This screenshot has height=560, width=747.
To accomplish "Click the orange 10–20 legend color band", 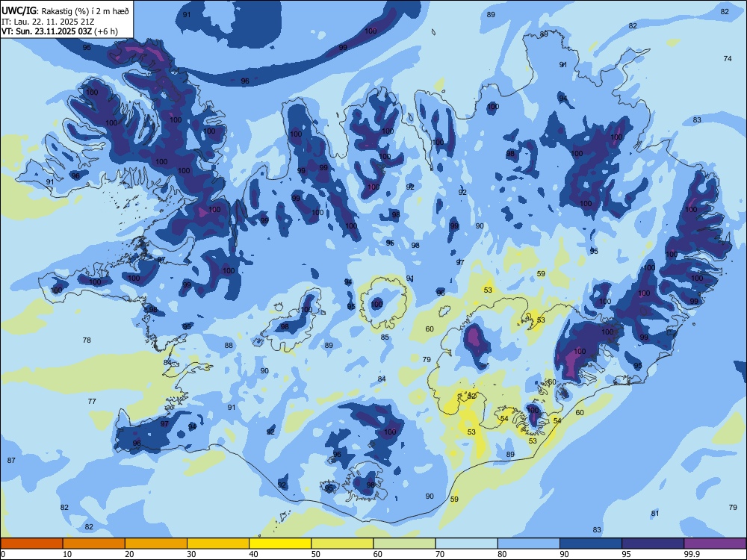I will point(94,544).
